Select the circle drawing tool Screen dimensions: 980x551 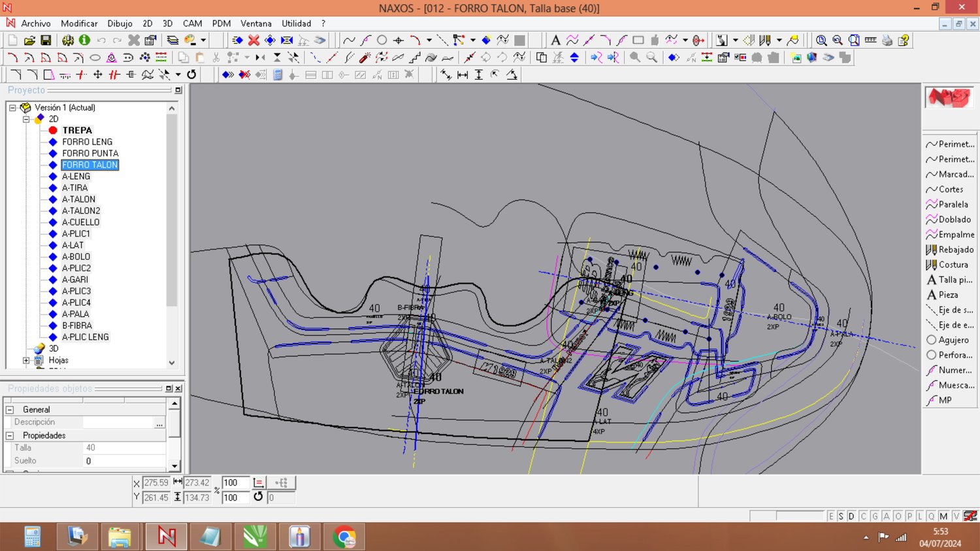coord(382,41)
